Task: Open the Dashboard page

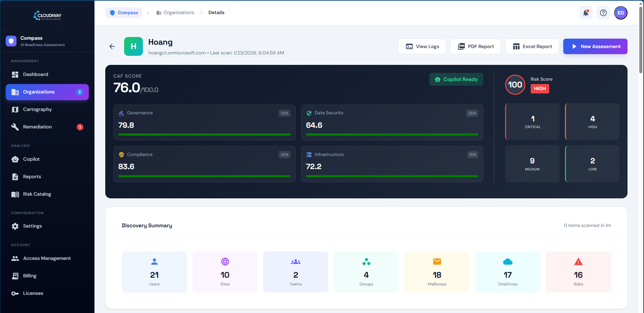Action: click(47, 74)
